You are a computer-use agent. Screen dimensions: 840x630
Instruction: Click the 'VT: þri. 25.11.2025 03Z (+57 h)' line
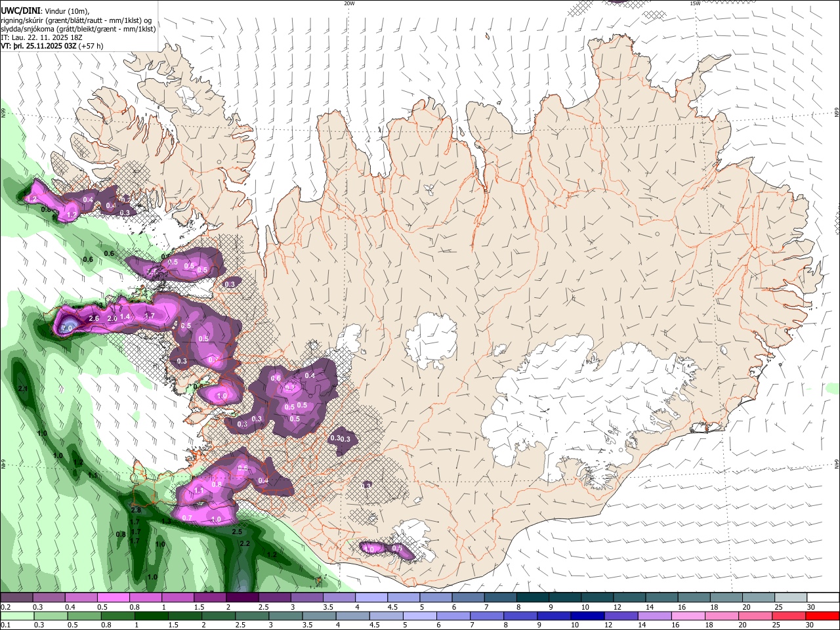click(x=52, y=46)
